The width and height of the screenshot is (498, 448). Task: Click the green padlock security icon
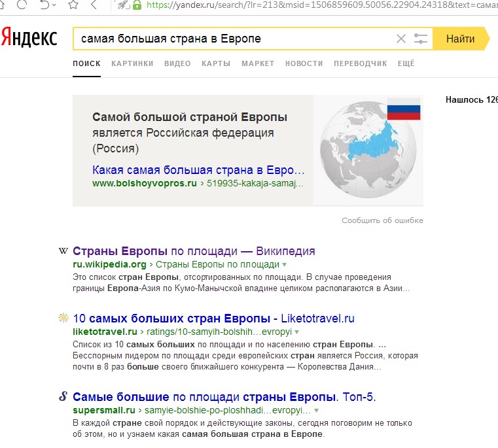[x=137, y=5]
